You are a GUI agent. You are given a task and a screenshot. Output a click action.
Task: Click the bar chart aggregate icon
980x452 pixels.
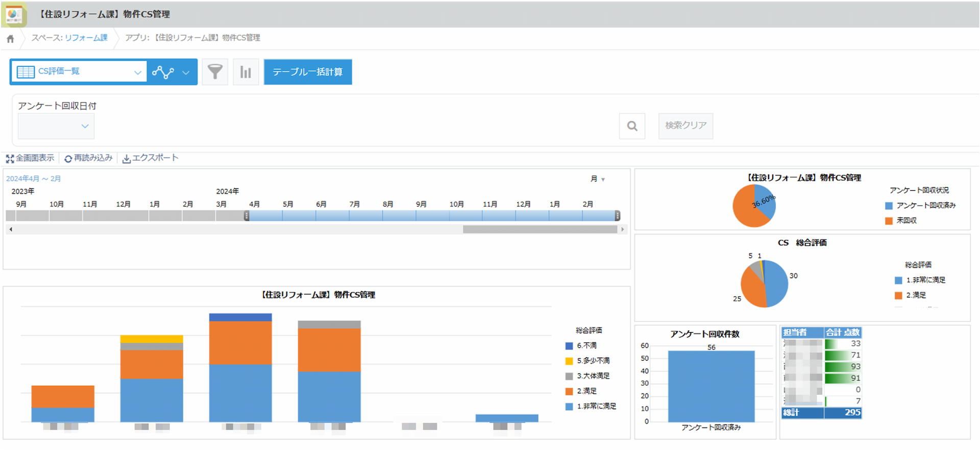tap(246, 72)
